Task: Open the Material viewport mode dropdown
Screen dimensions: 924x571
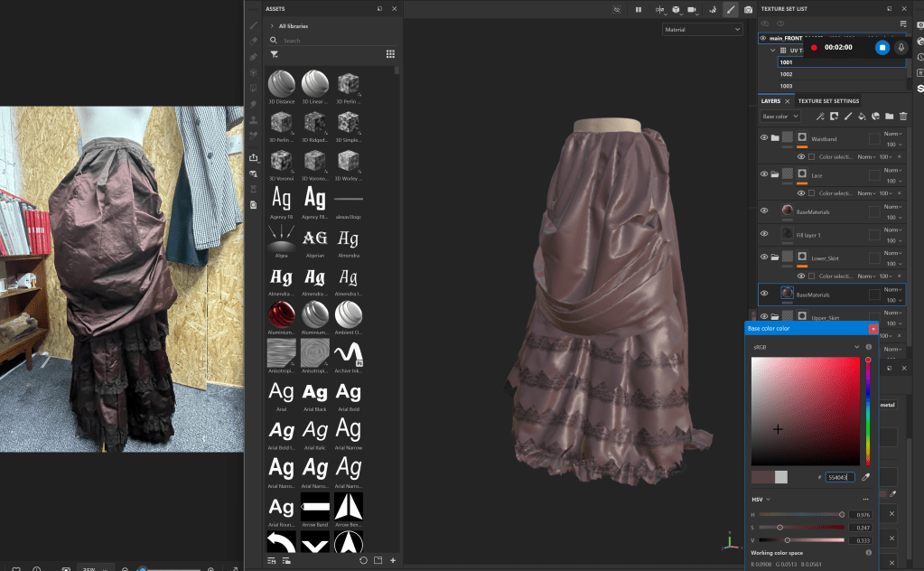Action: [702, 30]
